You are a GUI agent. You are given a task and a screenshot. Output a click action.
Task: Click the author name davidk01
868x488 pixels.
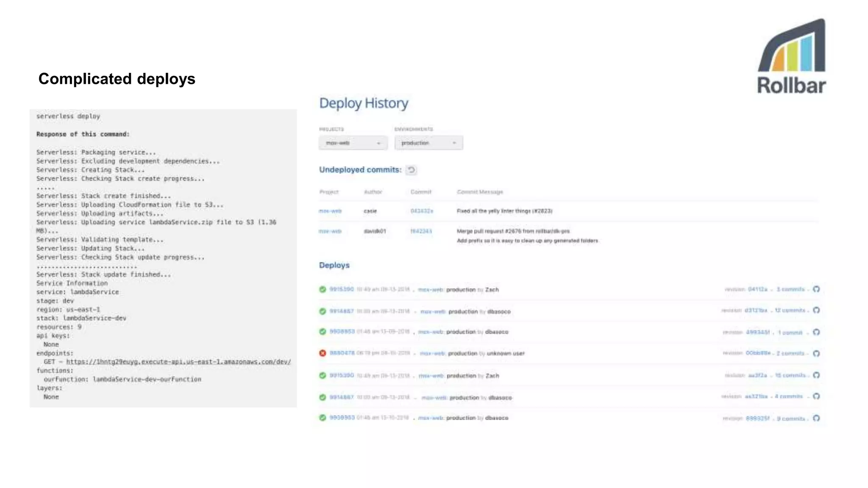click(375, 231)
